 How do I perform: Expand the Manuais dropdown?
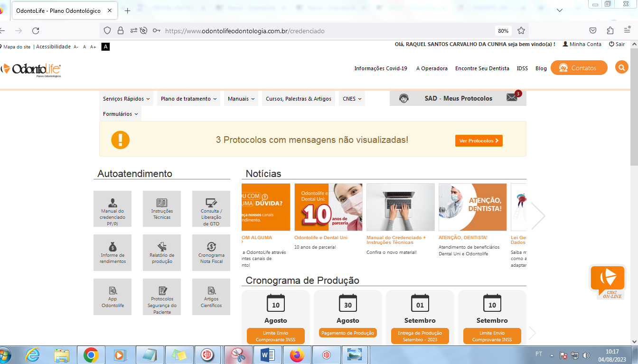click(x=241, y=99)
